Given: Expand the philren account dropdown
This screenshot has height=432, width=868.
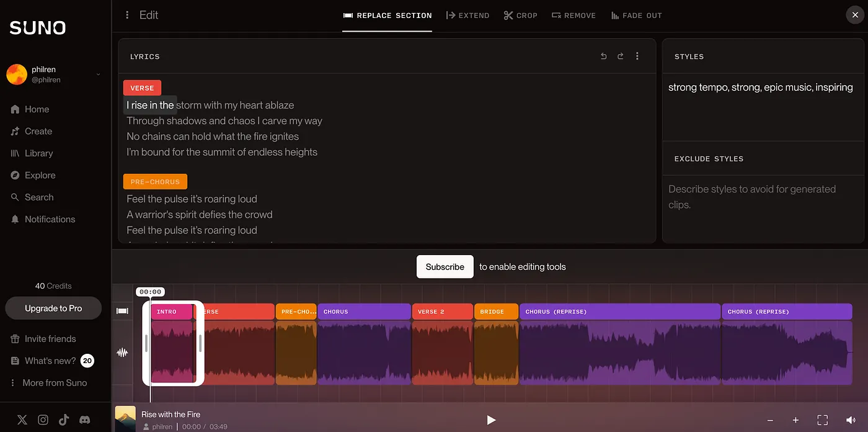Looking at the screenshot, I should coord(98,74).
